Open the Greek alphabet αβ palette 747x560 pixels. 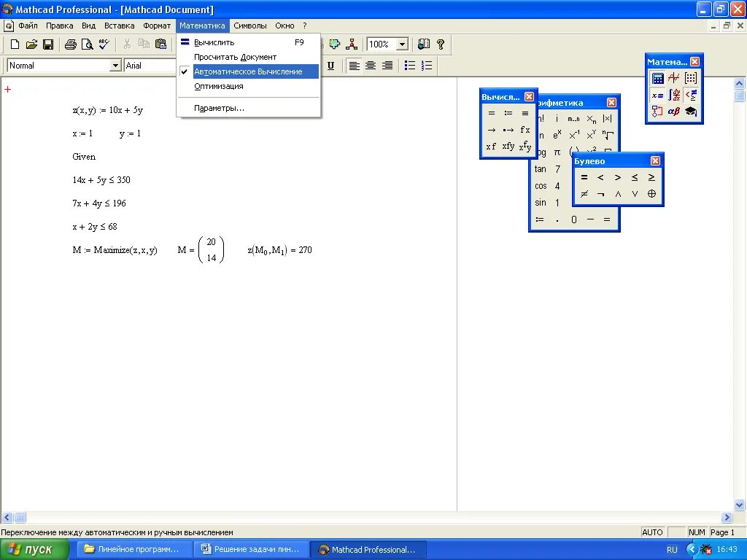tap(673, 112)
